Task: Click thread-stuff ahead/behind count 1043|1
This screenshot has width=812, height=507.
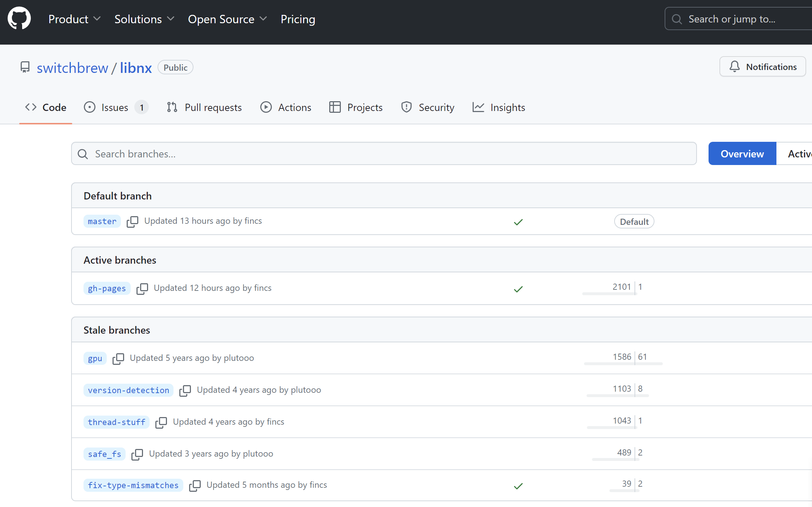Action: pyautogui.click(x=615, y=422)
